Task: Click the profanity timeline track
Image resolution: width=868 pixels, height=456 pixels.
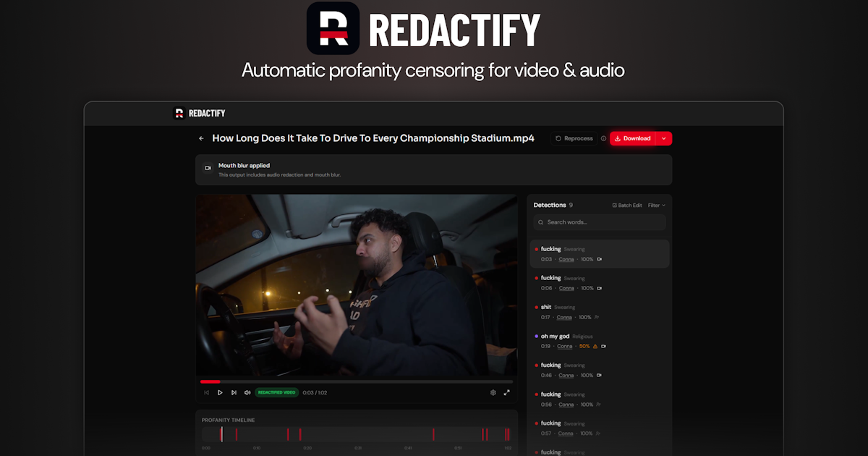Action: (x=357, y=434)
